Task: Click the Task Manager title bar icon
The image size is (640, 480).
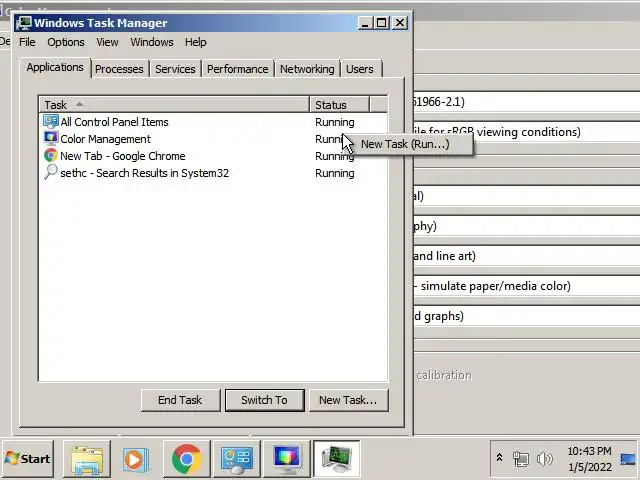Action: pos(24,23)
